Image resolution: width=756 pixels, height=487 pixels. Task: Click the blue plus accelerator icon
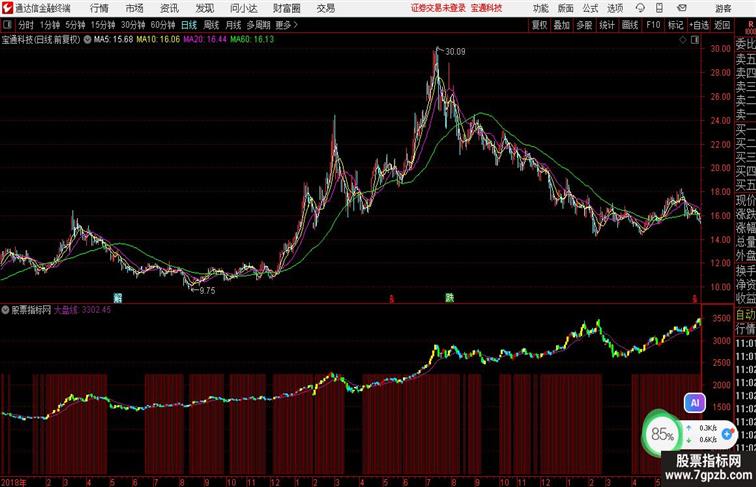pyautogui.click(x=727, y=434)
